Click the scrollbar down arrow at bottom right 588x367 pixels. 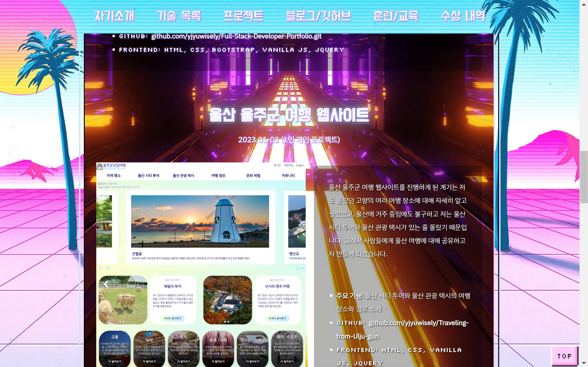click(x=584, y=363)
